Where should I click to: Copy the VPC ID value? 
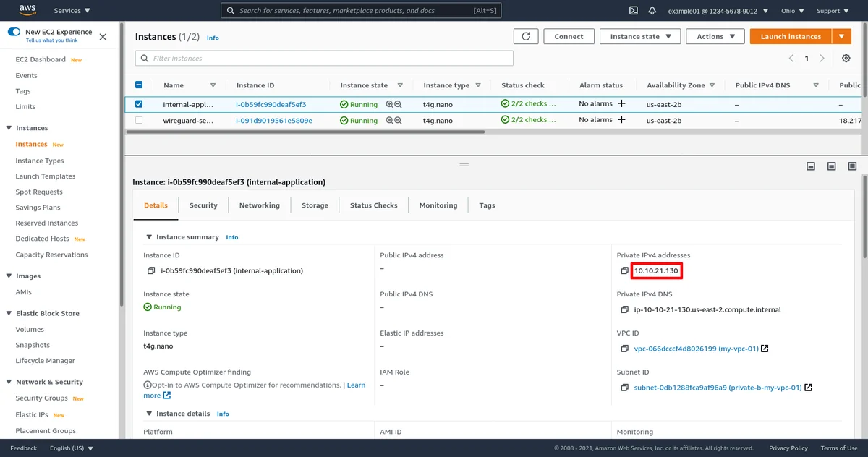pyautogui.click(x=624, y=349)
